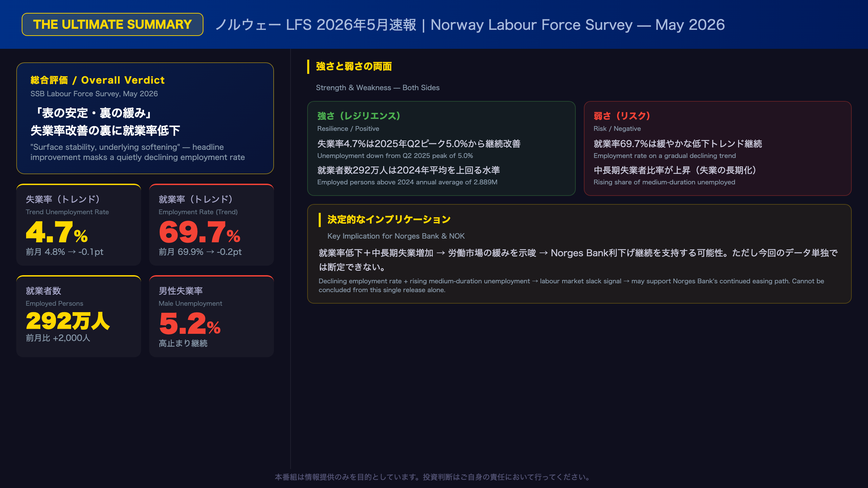Click 'Employed persons above 2024 annual average' text
Image resolution: width=868 pixels, height=488 pixels.
click(x=407, y=182)
